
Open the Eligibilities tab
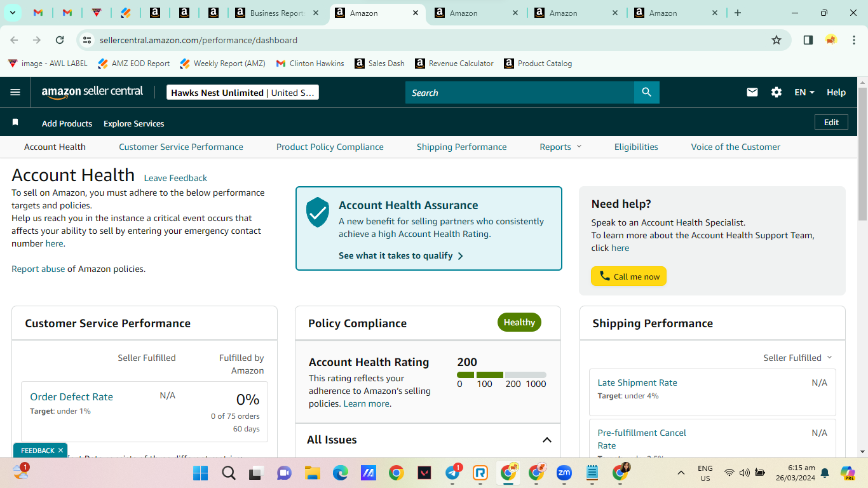[636, 147]
